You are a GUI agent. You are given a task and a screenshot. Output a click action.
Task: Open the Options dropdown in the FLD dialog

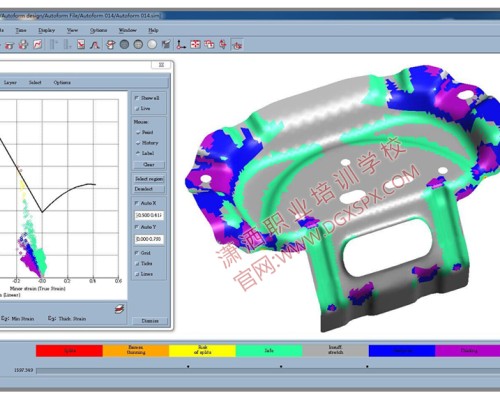(62, 82)
